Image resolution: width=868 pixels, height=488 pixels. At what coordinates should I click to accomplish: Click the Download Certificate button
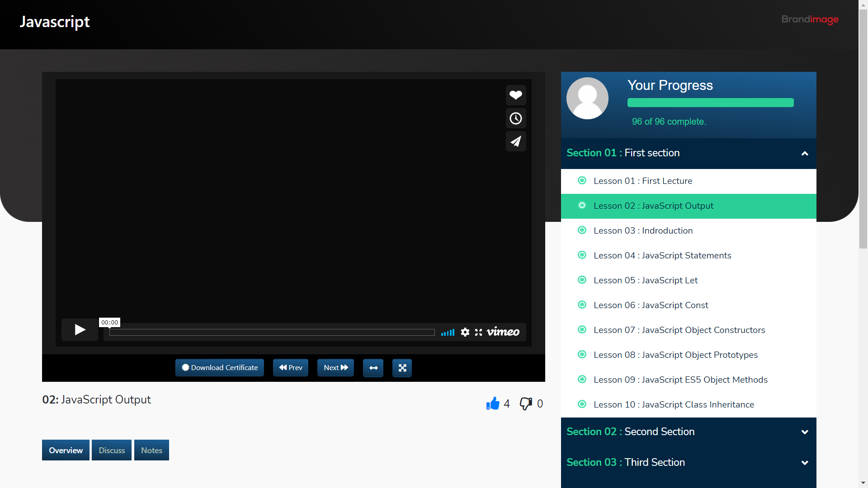coord(220,368)
